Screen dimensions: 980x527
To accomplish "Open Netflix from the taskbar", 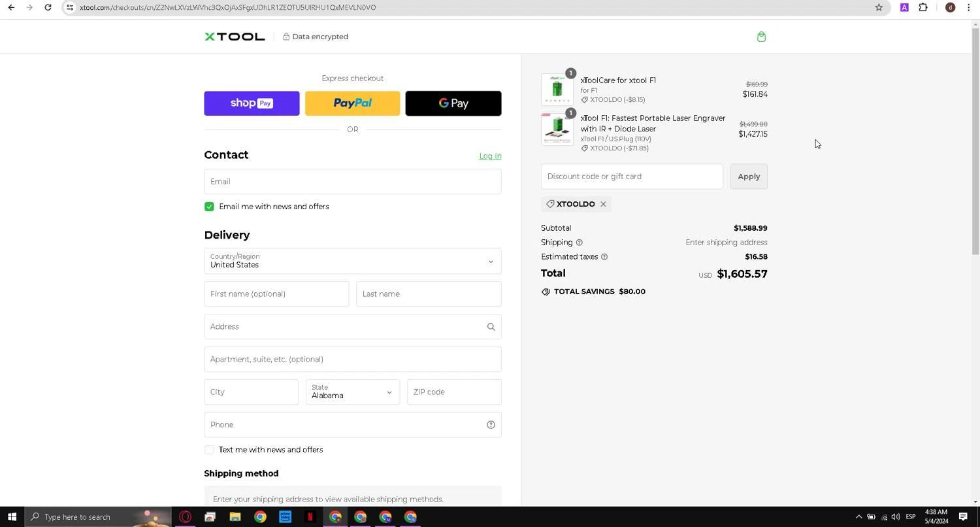I will pyautogui.click(x=310, y=517).
